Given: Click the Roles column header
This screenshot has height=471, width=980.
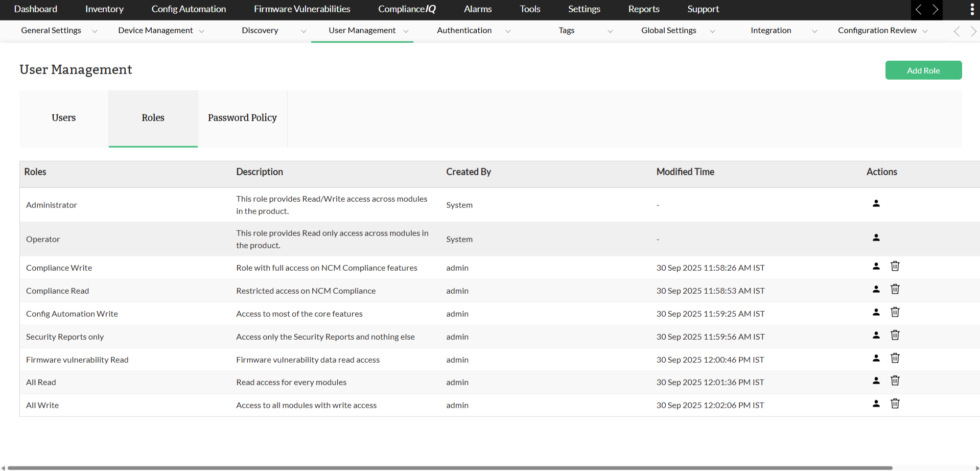Looking at the screenshot, I should pyautogui.click(x=35, y=172).
